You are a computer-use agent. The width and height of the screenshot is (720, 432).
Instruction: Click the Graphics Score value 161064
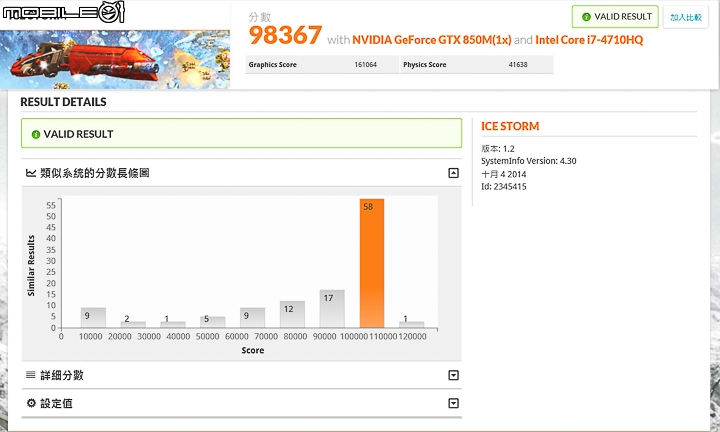[x=366, y=65]
